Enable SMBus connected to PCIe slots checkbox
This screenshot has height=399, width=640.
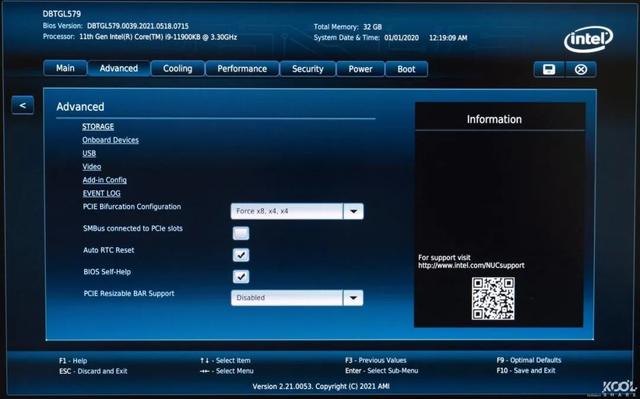click(241, 233)
